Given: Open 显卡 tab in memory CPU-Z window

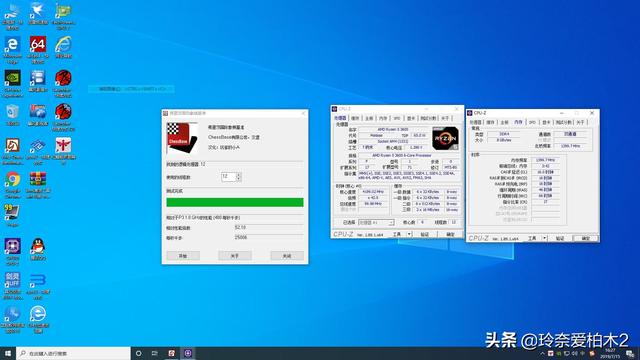Looking at the screenshot, I should (x=546, y=122).
